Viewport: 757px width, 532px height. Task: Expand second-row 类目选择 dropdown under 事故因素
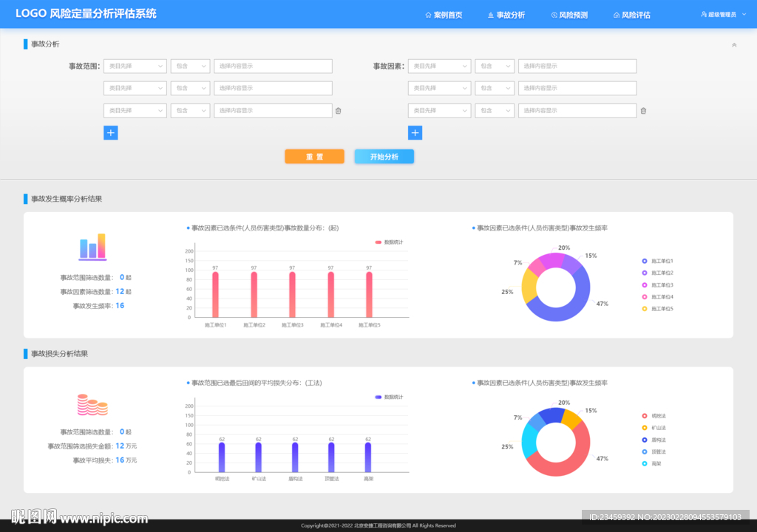(439, 88)
